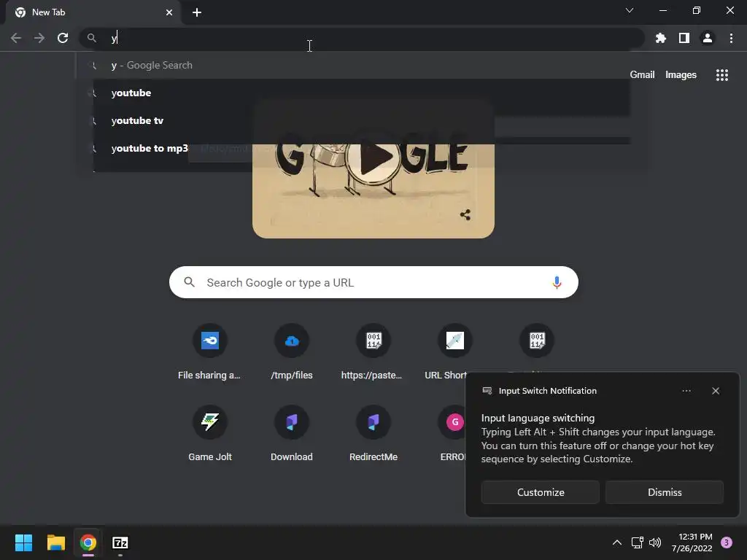The image size is (747, 560).
Task: Close the Input Switch Notification
Action: [716, 391]
